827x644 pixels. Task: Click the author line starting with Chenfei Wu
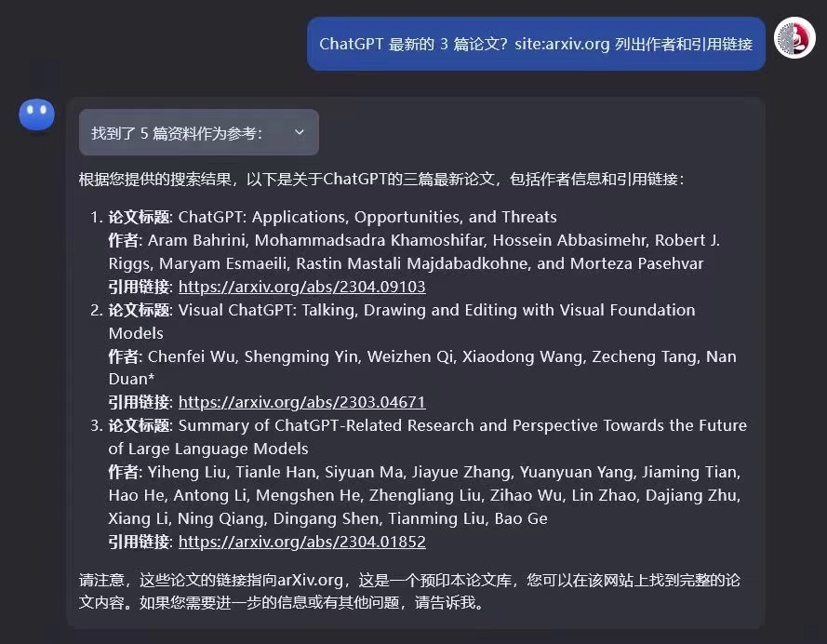422,368
